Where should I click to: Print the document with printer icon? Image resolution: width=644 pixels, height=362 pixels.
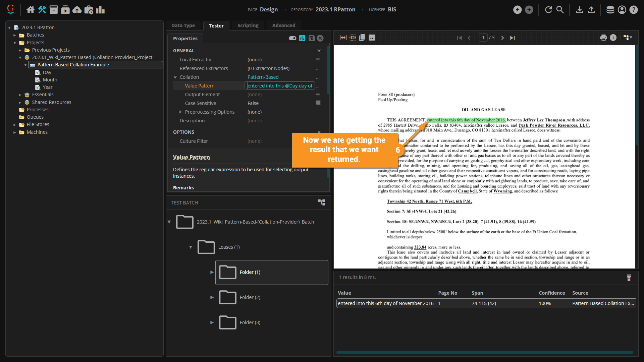tap(603, 38)
